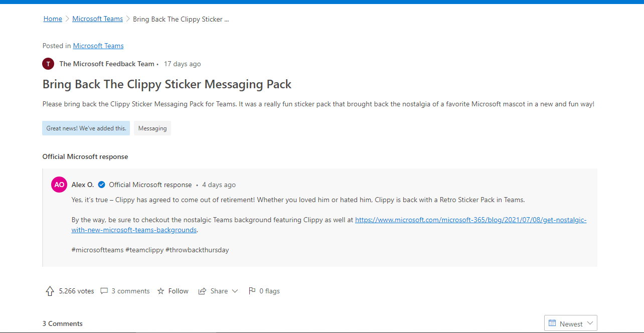This screenshot has width=644, height=333.
Task: Open the nostalgic Teams backgrounds blog link
Action: point(329,225)
